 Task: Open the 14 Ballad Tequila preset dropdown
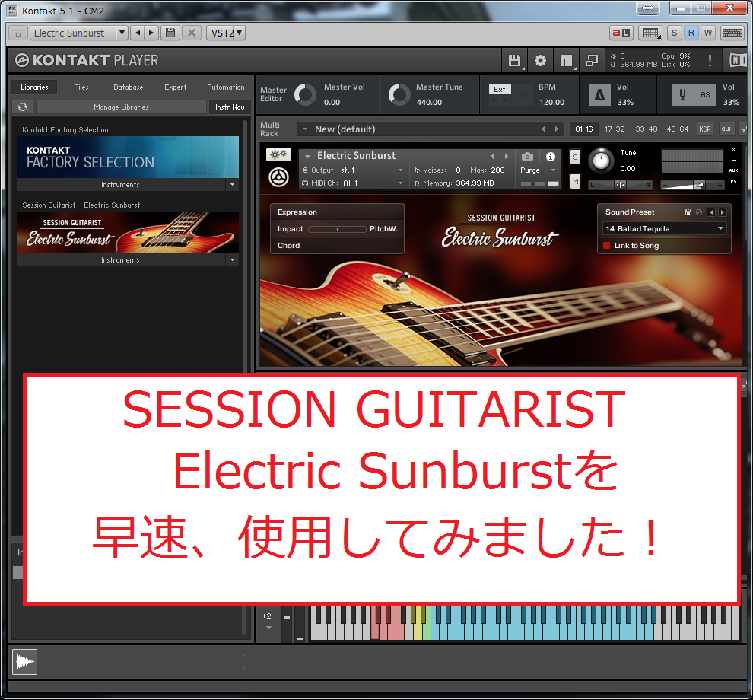[664, 229]
